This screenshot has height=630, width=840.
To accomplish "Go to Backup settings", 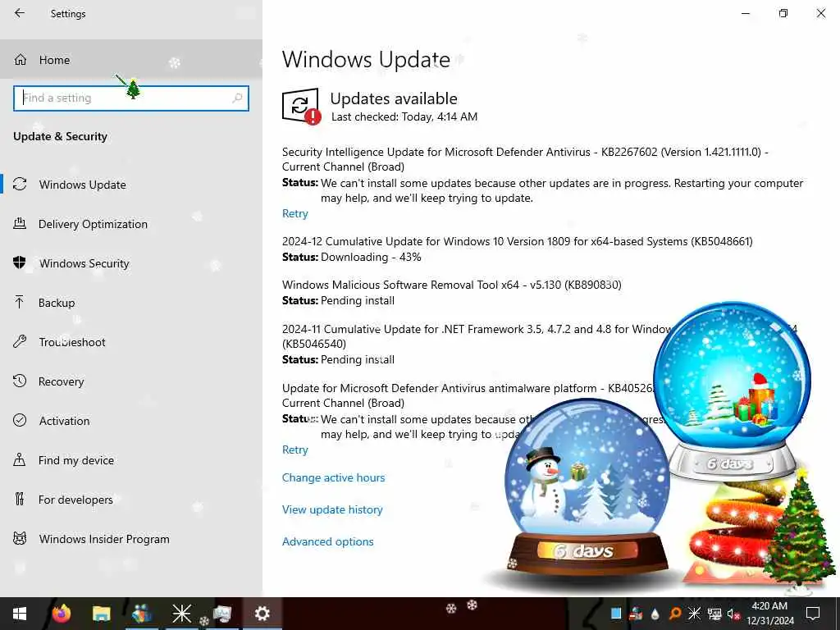I will click(x=131, y=303).
